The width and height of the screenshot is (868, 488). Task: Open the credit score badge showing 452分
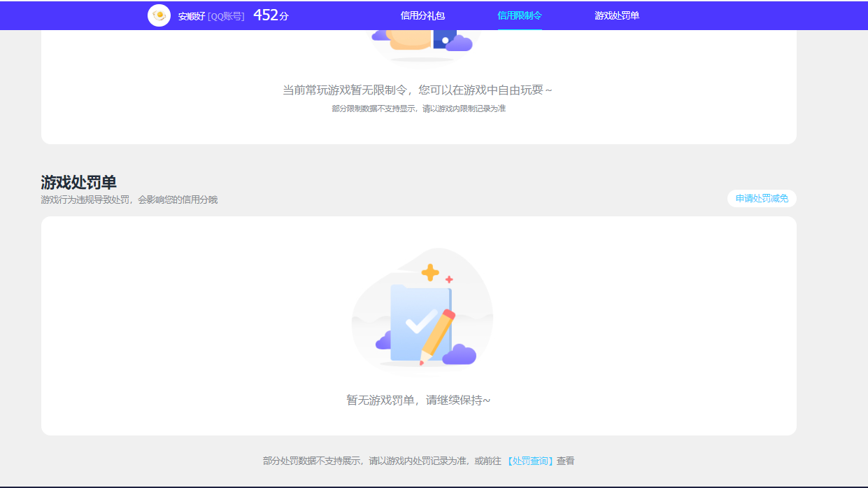click(271, 13)
